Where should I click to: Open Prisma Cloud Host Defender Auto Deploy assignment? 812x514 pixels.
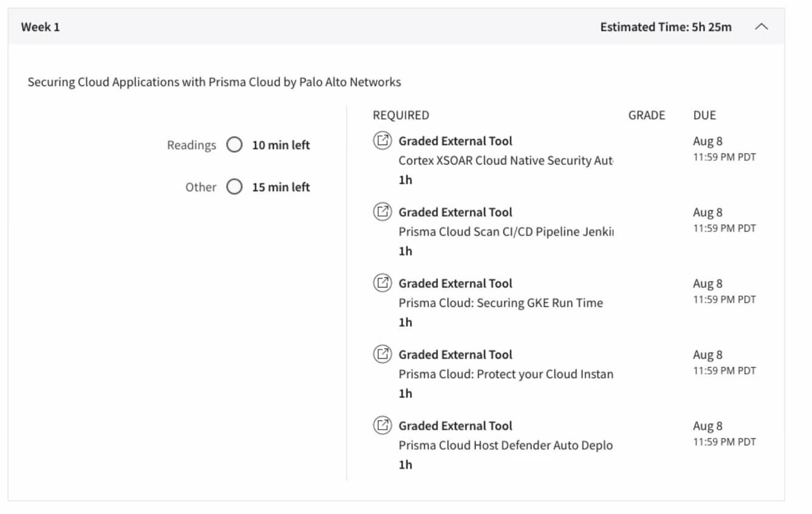[505, 445]
